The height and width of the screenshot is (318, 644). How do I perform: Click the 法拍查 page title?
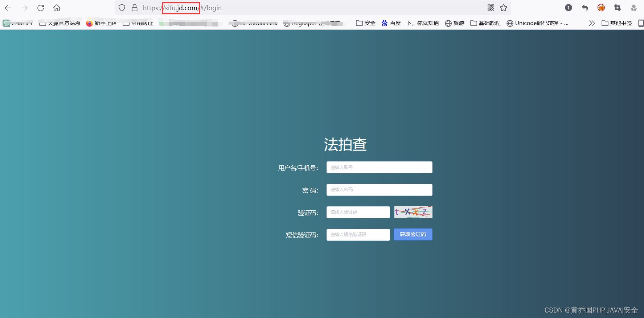coord(345,145)
